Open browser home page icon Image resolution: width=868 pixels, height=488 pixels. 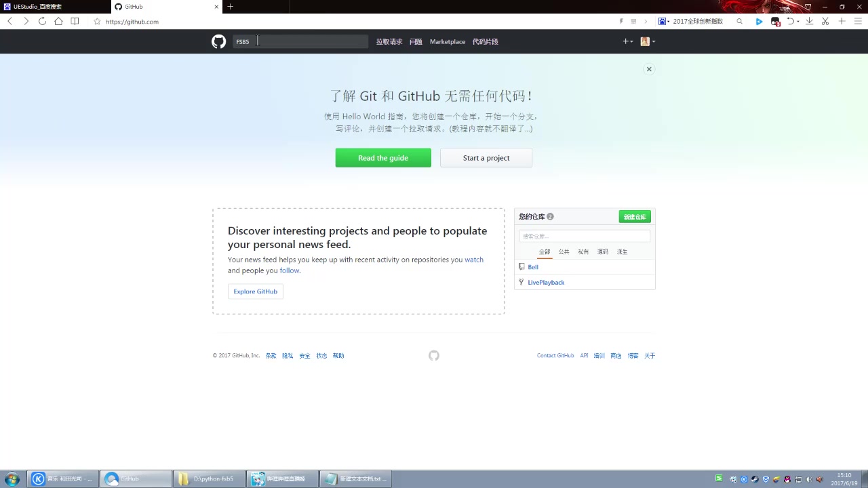click(x=58, y=21)
